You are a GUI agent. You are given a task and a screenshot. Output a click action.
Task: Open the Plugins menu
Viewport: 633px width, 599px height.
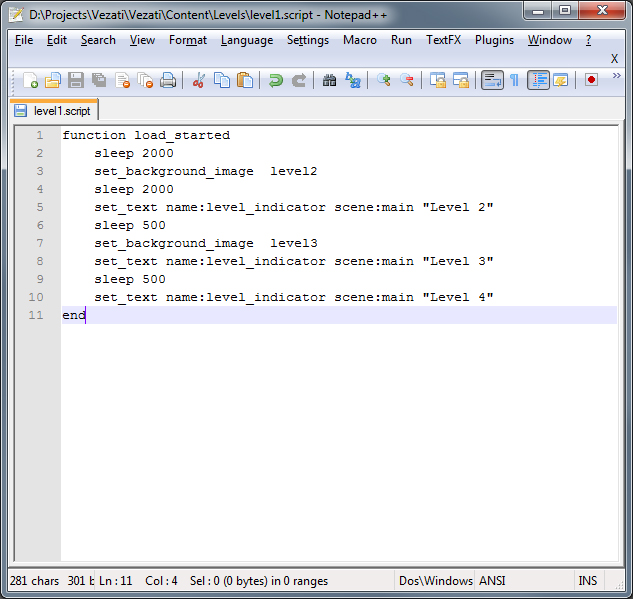coord(494,40)
